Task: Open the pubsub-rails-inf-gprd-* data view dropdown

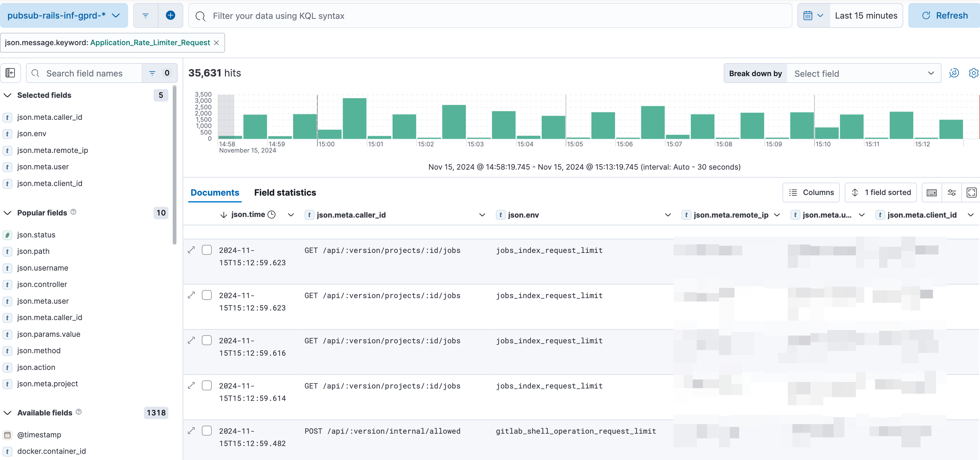Action: [64, 15]
